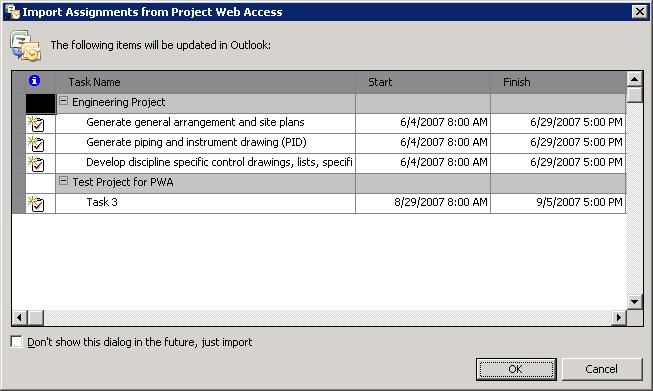Click task icon beside Develop discipline specific row

(36, 164)
